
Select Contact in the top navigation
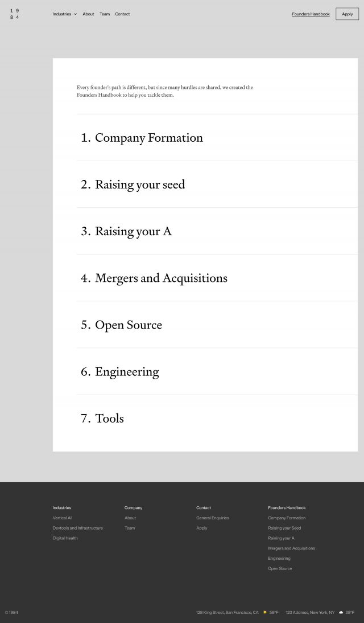122,14
